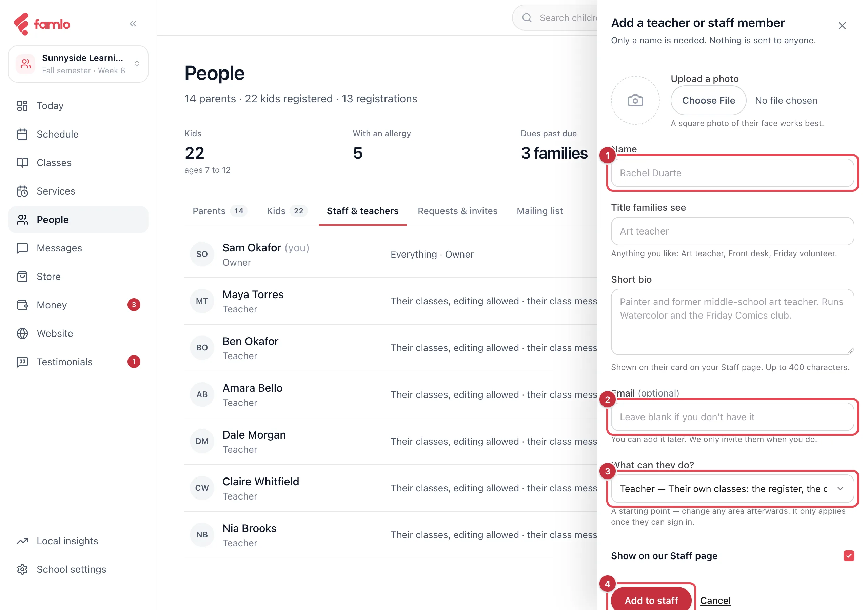Click the Name input field

pos(732,173)
